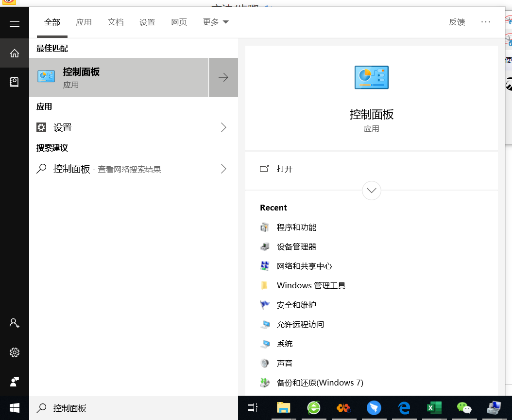Viewport: 512px width, 420px height.
Task: Launch File Explorer from the taskbar
Action: tap(283, 407)
